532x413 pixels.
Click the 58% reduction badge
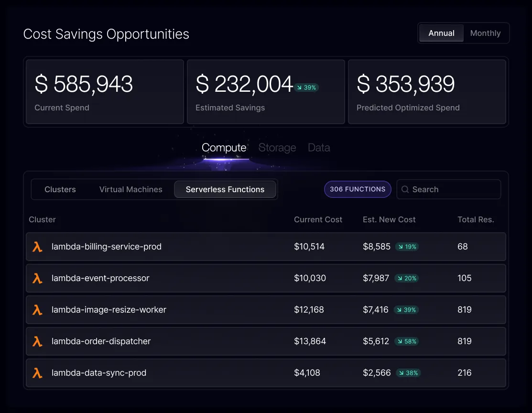[x=406, y=341]
